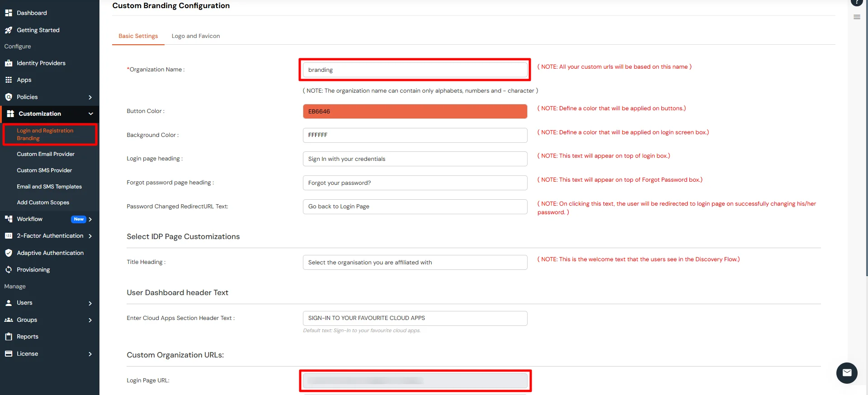Screen dimensions: 868x395
Task: Click the Custom Branding Configuration heading
Action: click(x=171, y=6)
